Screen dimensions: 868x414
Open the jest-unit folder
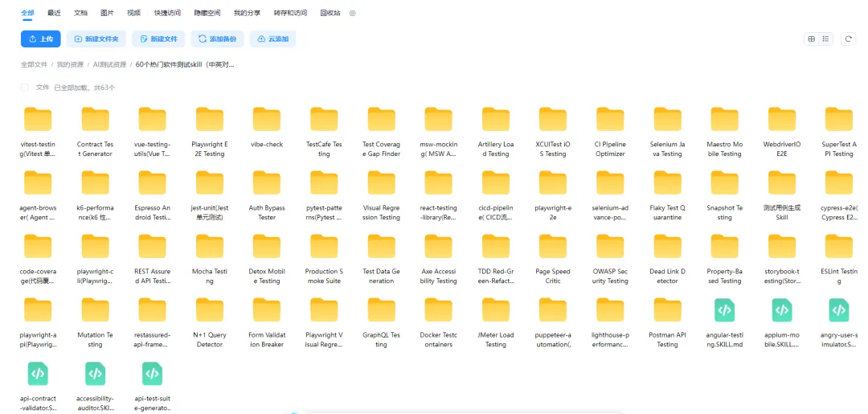[x=210, y=183]
